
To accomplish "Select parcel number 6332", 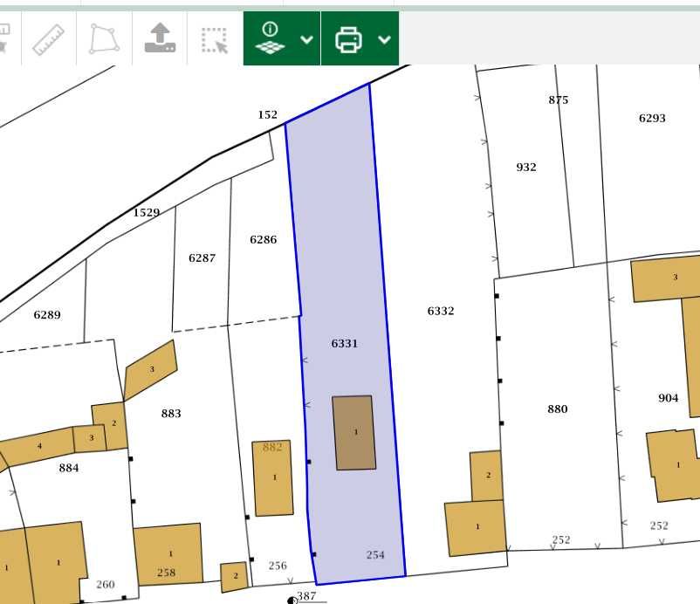I will tap(441, 311).
